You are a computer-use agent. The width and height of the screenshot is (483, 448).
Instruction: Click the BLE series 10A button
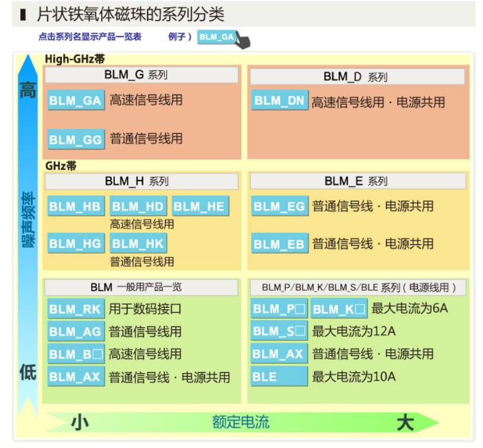pos(279,377)
